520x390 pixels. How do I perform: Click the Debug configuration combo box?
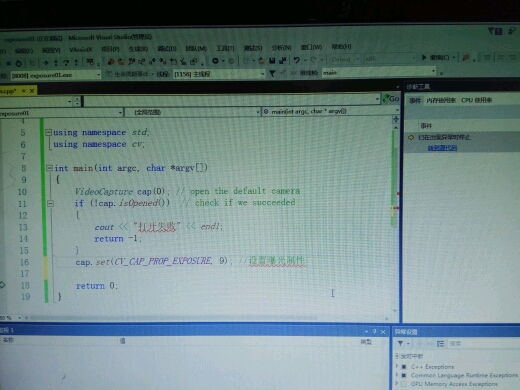point(345,59)
